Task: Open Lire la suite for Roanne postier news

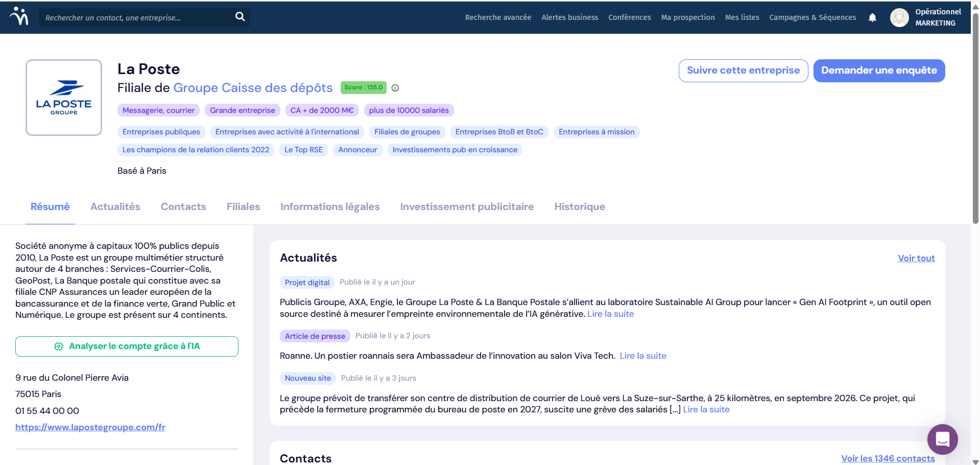Action: tap(643, 356)
